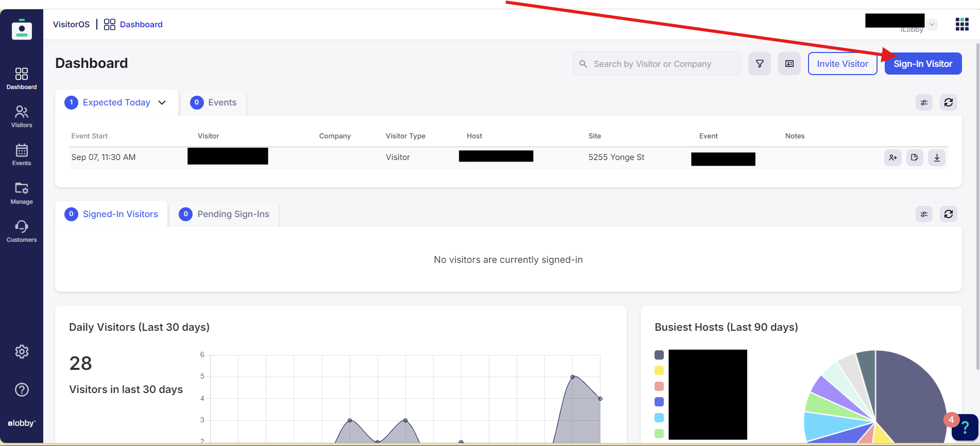This screenshot has width=980, height=446.
Task: Click the VisitorOS breadcrumb text
Action: [71, 24]
